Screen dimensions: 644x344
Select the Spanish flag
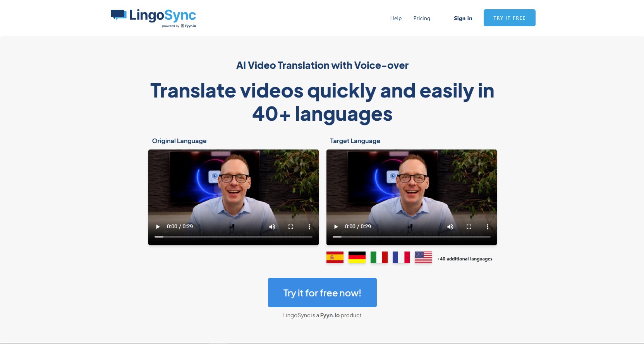tap(335, 257)
